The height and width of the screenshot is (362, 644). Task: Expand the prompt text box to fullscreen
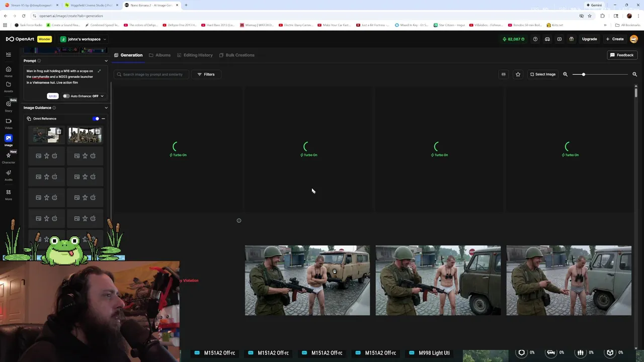[x=99, y=71]
